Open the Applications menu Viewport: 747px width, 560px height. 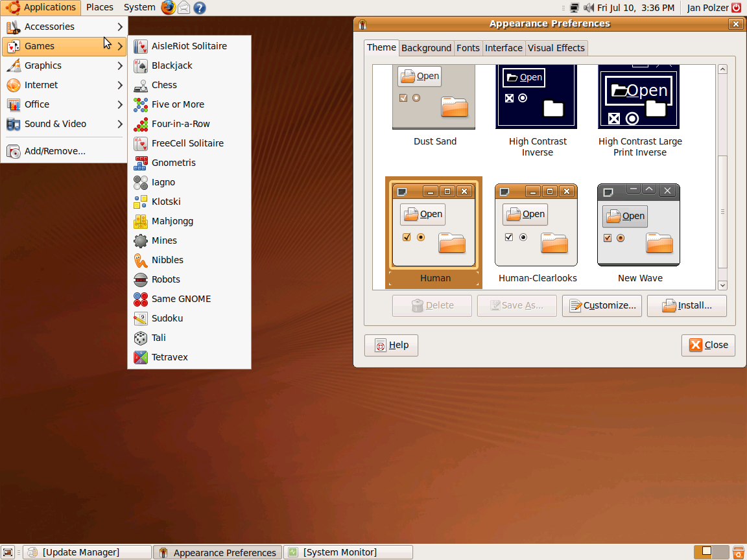click(41, 8)
